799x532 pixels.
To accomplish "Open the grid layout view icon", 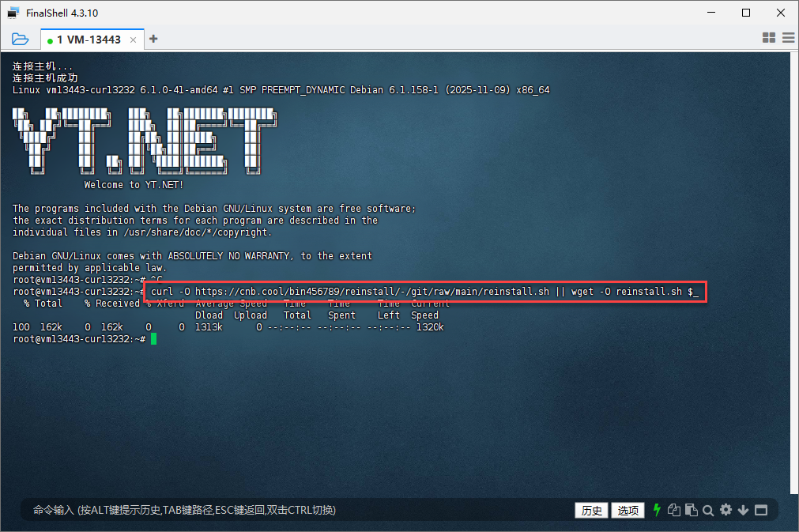I will click(768, 38).
